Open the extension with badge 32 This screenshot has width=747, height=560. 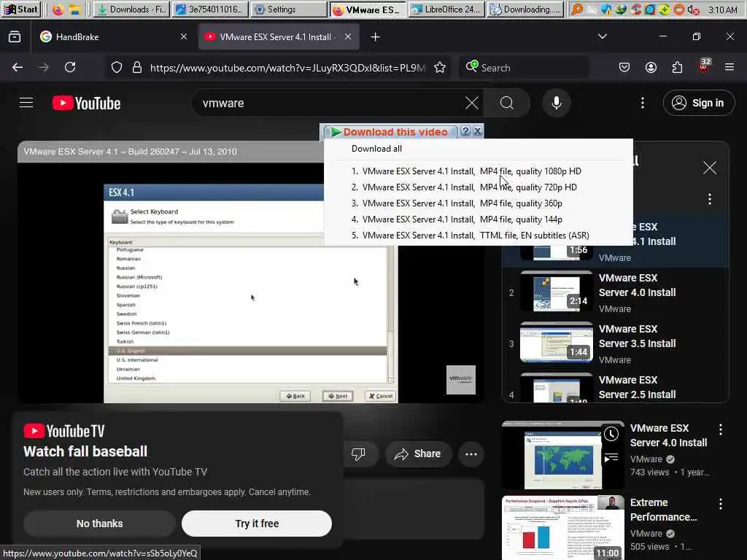[704, 66]
